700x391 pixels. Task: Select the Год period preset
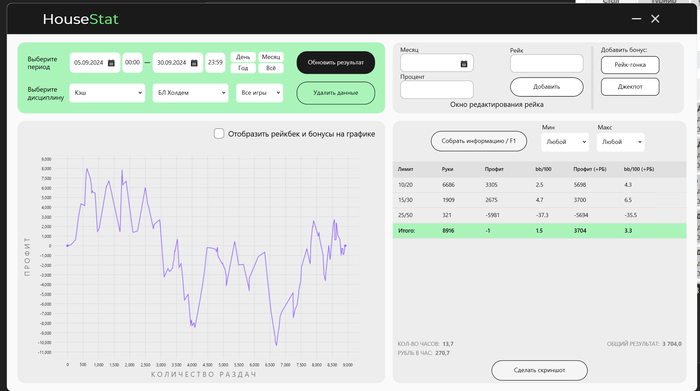click(243, 68)
